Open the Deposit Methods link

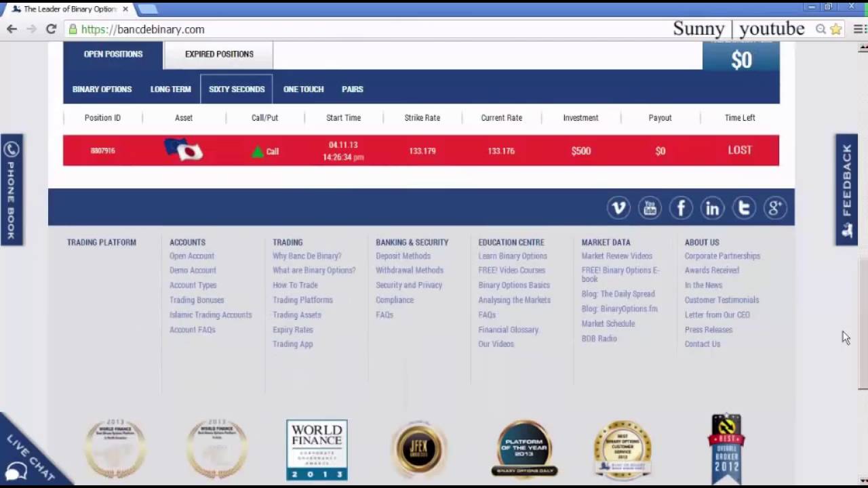pos(403,256)
